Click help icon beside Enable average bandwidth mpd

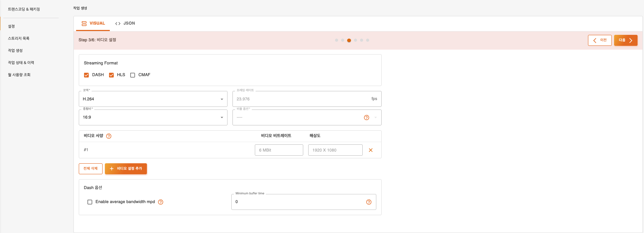tap(161, 202)
